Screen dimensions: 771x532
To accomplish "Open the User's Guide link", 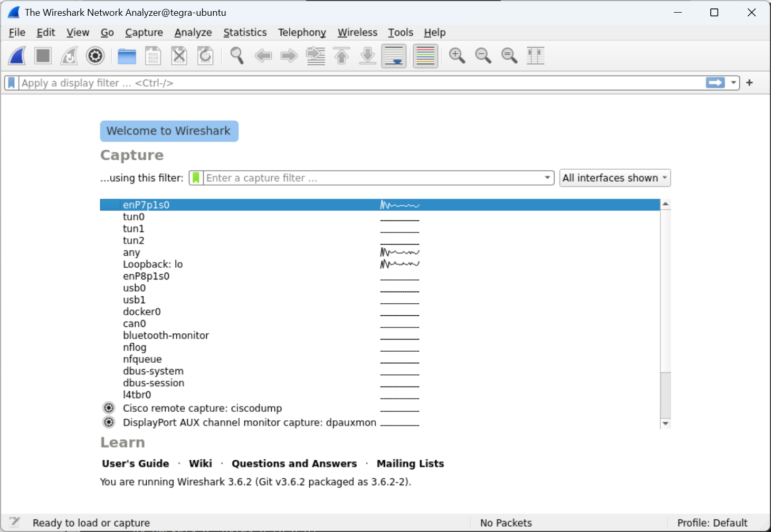I will click(x=136, y=463).
